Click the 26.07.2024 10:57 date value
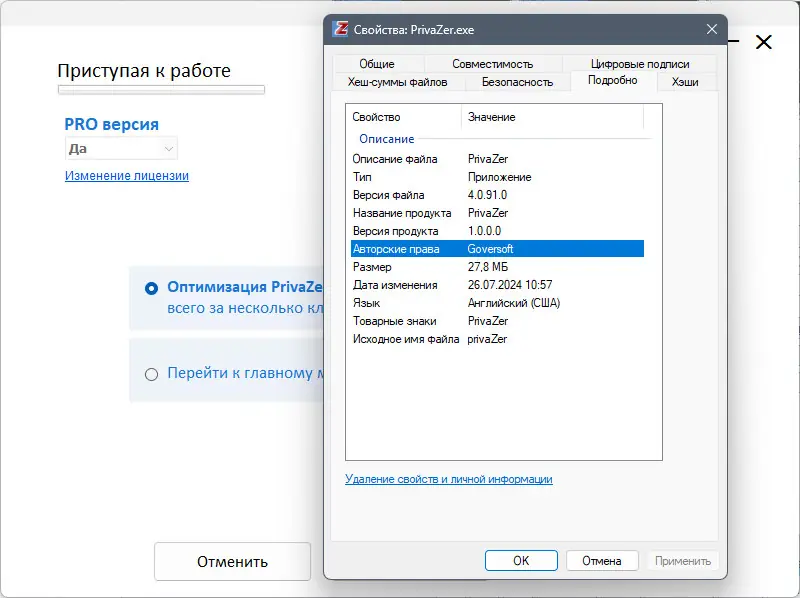Screen dimensions: 800x598 [x=510, y=285]
